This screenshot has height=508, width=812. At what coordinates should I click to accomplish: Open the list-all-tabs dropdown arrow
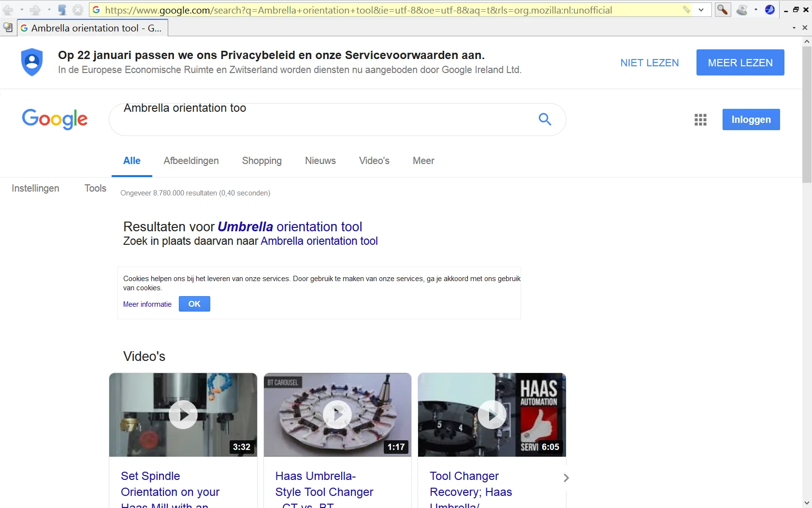click(794, 28)
